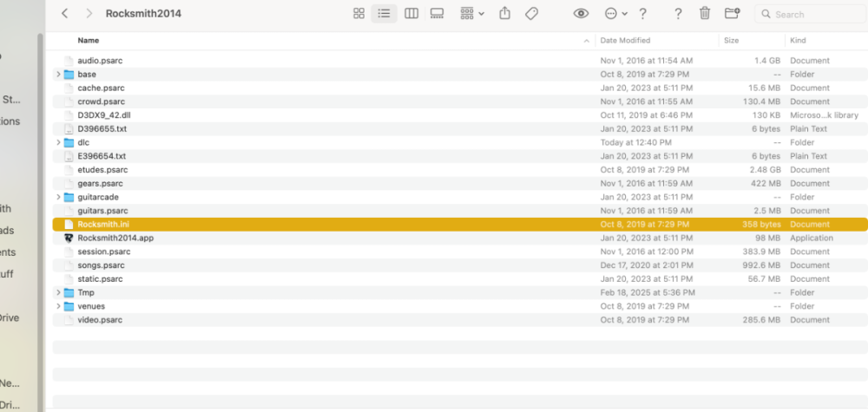Open the Group By dropdown
868x412 pixels.
tap(473, 14)
